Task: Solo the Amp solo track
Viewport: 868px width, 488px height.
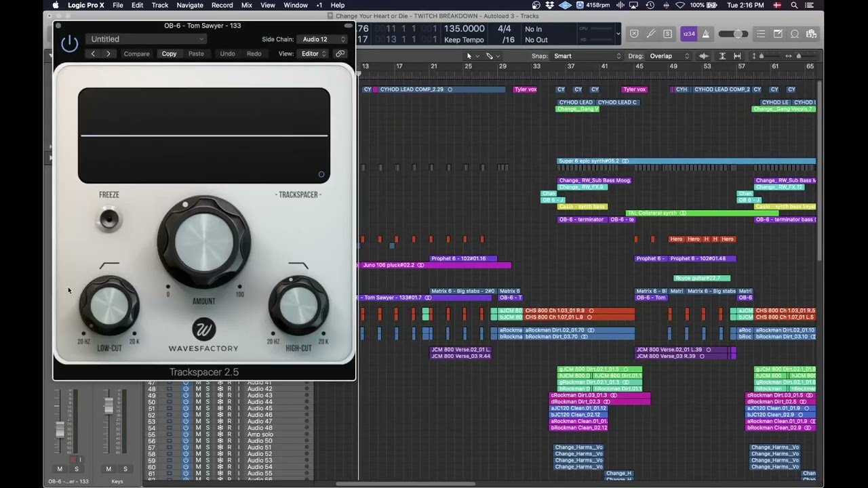Action: click(x=208, y=434)
